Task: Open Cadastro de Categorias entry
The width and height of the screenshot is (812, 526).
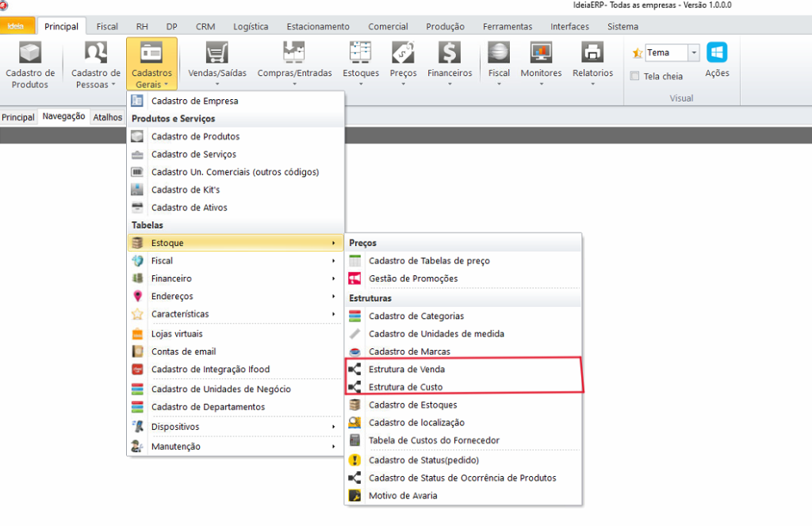Action: (416, 316)
